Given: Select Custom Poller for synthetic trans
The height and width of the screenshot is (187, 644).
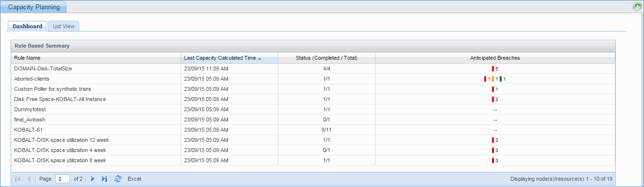Looking at the screenshot, I should coord(52,89).
